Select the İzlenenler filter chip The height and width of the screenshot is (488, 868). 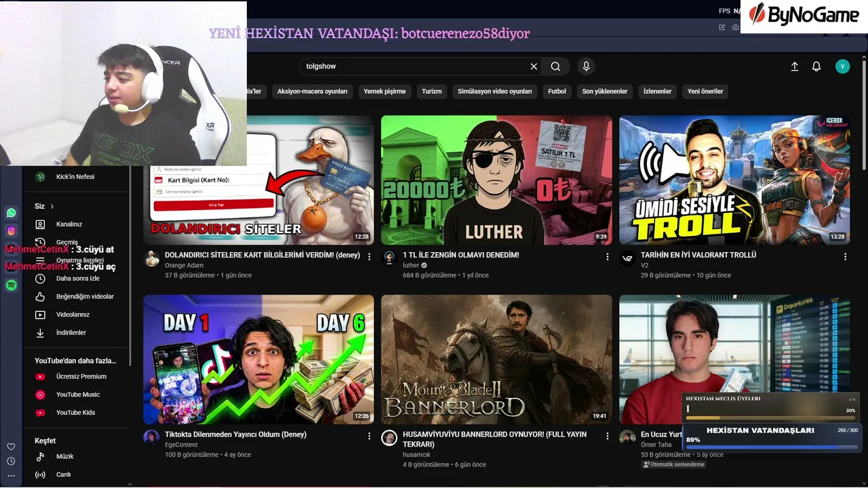coord(657,91)
